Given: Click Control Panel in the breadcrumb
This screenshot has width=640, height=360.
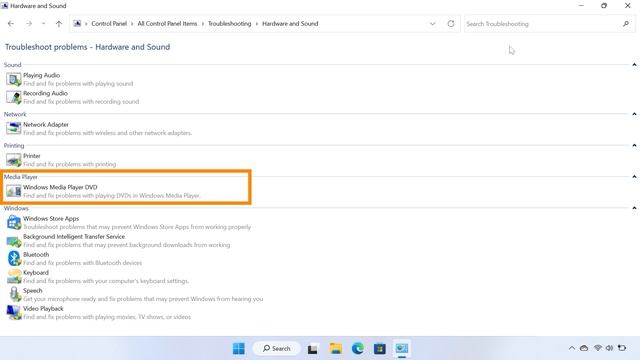Looking at the screenshot, I should (109, 24).
